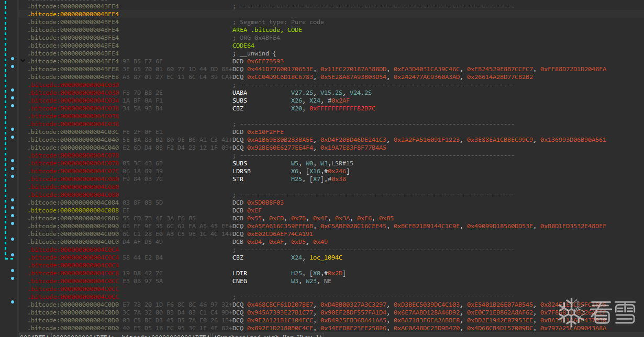Image resolution: width=644 pixels, height=337 pixels.
Task: Click opcode bytes 'FB 7D B8 2E'
Action: pyautogui.click(x=142, y=93)
